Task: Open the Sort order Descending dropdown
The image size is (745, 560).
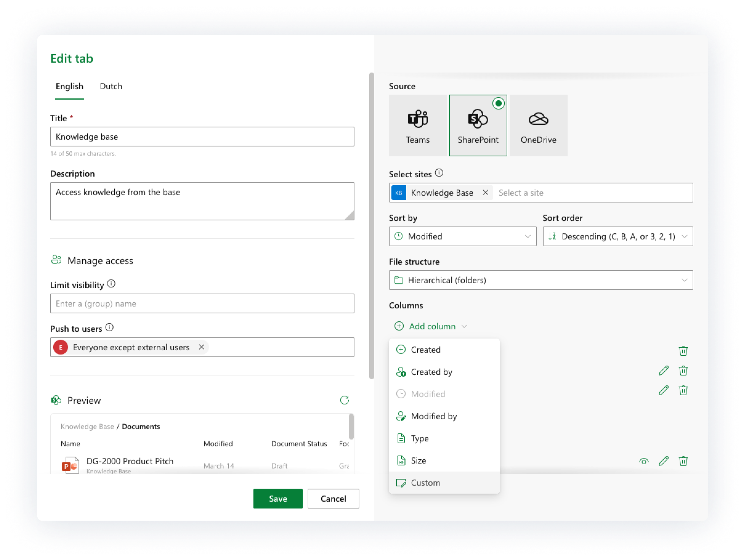Action: [618, 236]
